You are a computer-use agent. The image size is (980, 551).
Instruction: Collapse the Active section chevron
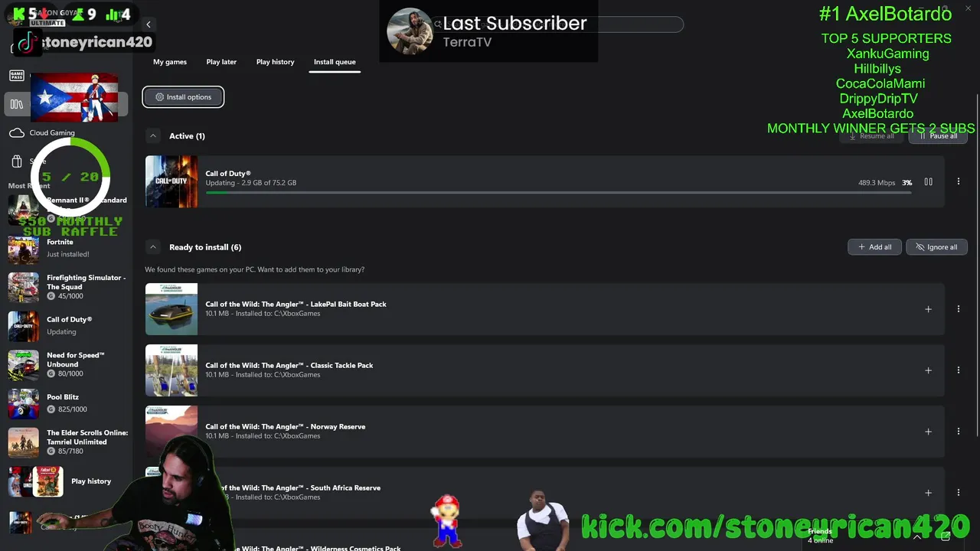coord(153,136)
